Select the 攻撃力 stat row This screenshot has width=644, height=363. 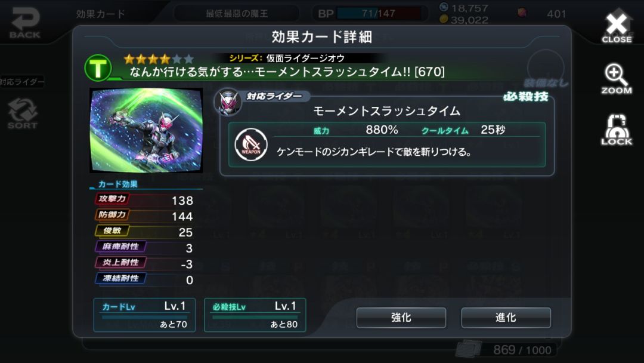(x=144, y=200)
